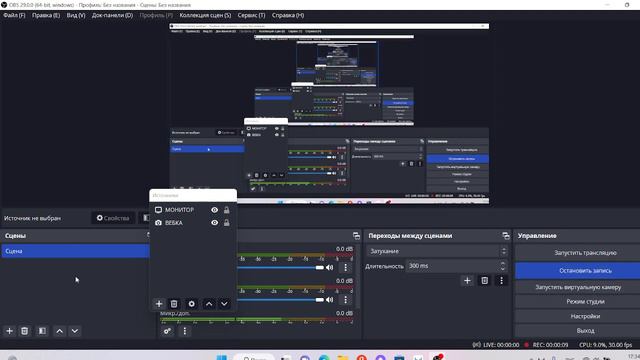640x360 pixels.
Task: Select Сцена in the scenes list
Action: [76, 251]
